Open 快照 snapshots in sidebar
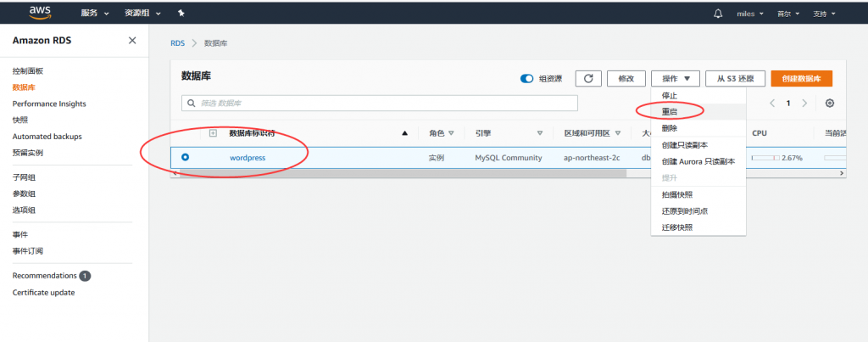868x342 pixels. pyautogui.click(x=20, y=121)
